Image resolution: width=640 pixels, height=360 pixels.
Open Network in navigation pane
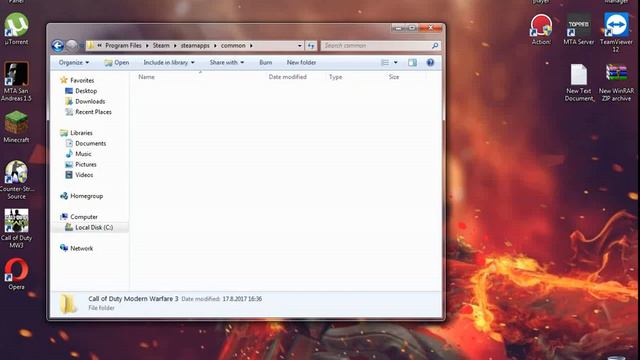(x=81, y=248)
